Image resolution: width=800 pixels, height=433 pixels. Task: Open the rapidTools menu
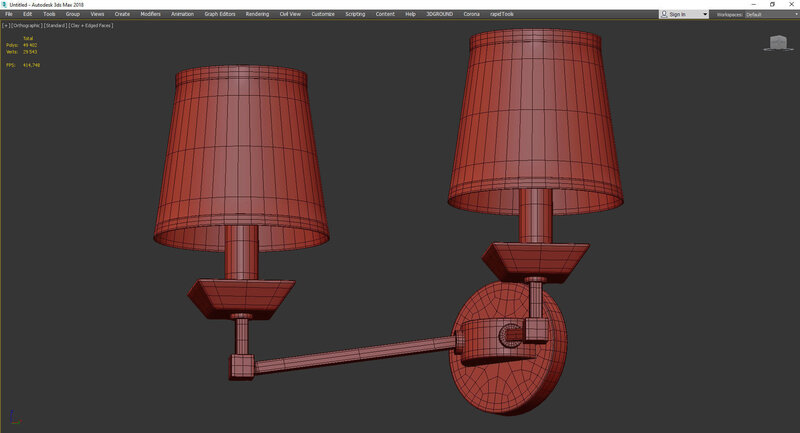click(x=501, y=14)
